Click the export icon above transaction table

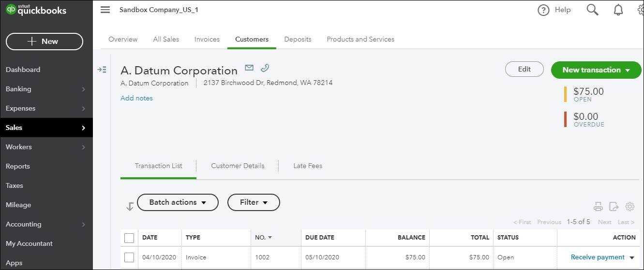614,207
